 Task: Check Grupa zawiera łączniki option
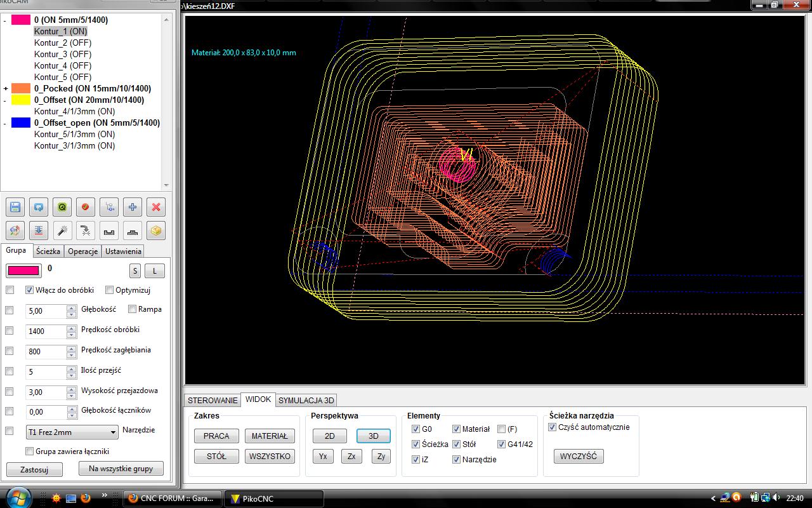(29, 451)
